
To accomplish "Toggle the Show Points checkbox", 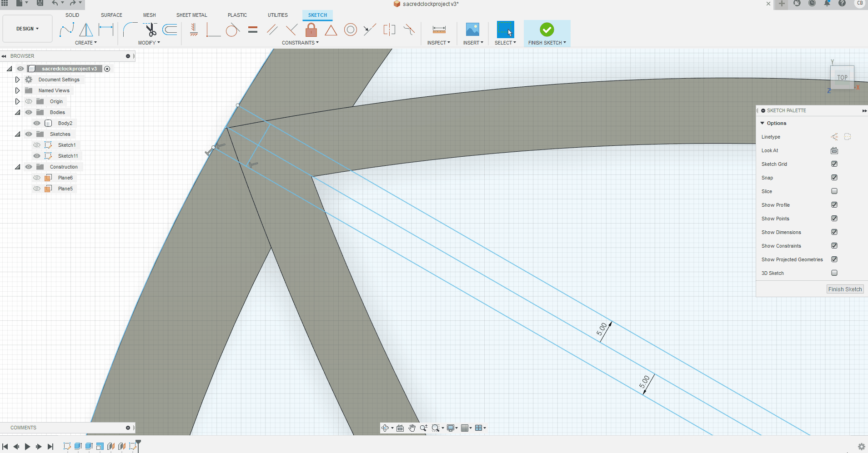I will (x=834, y=219).
